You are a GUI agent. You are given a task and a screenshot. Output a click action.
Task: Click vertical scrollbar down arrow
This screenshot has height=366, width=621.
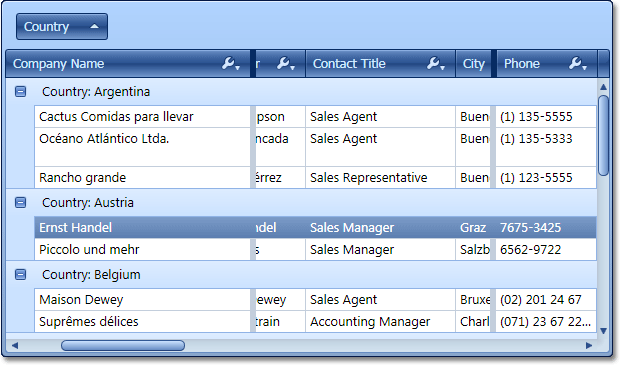point(603,331)
